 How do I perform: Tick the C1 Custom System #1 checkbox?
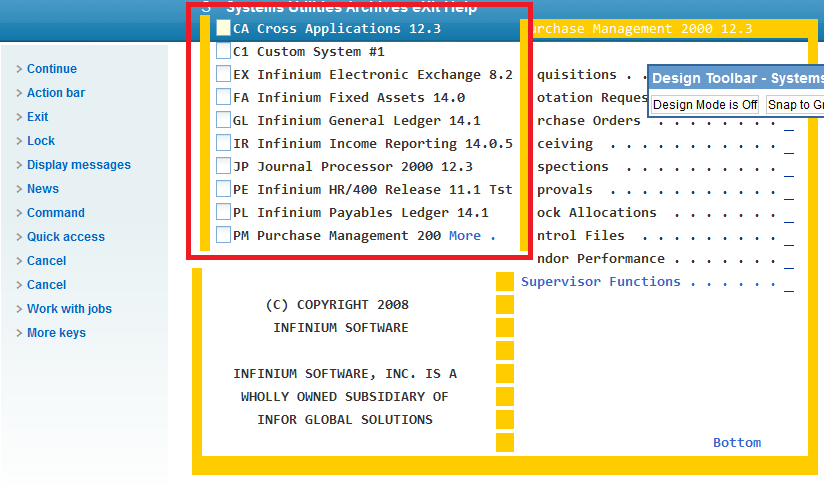click(x=223, y=51)
